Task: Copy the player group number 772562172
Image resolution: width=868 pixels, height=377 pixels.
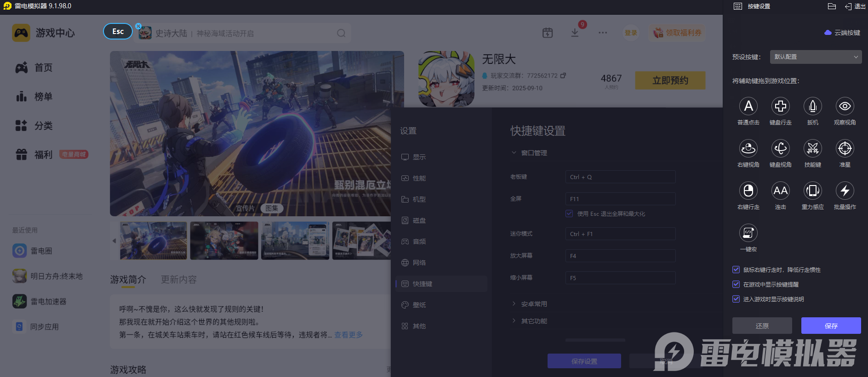Action: pos(563,75)
